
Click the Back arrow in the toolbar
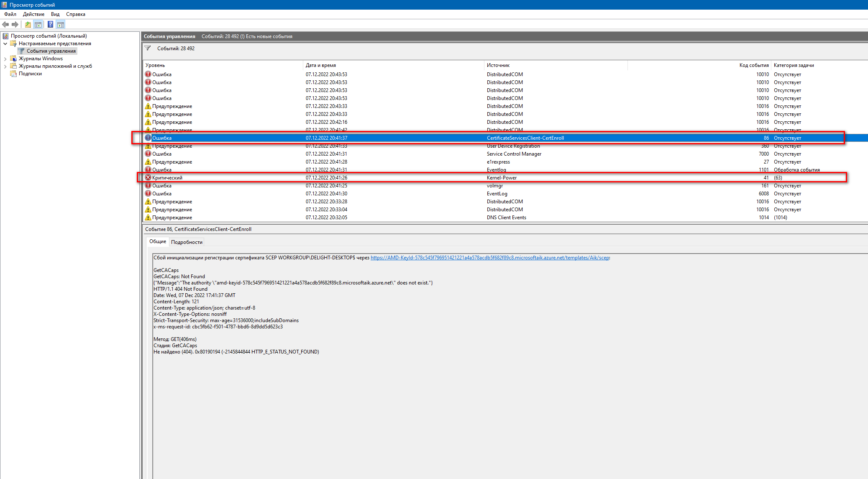point(5,24)
